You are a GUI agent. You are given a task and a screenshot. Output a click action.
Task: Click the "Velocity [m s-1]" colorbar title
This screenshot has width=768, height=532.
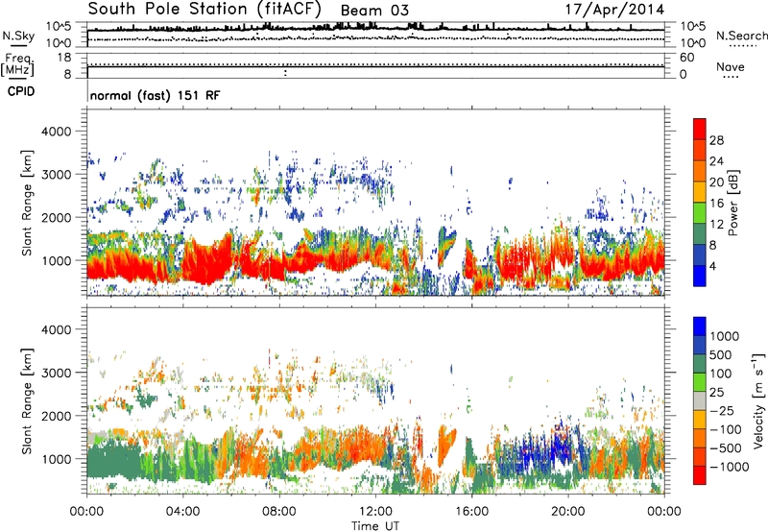(759, 400)
